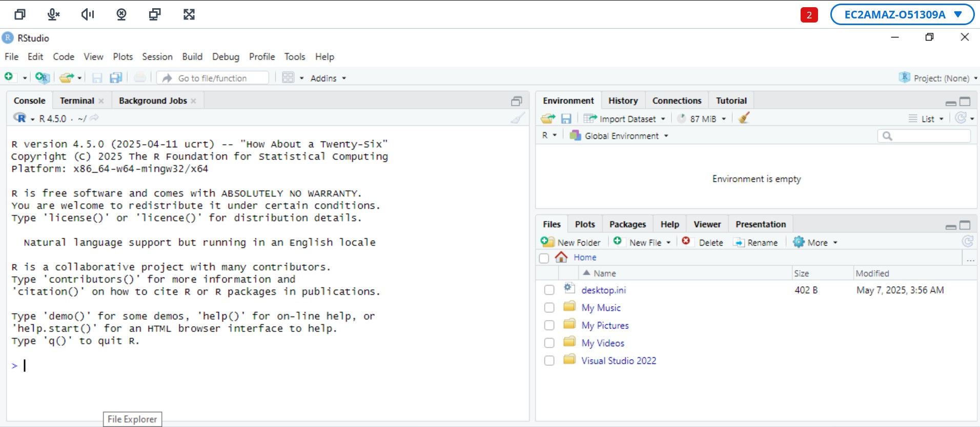
Task: Click the New Folder button
Action: [570, 242]
